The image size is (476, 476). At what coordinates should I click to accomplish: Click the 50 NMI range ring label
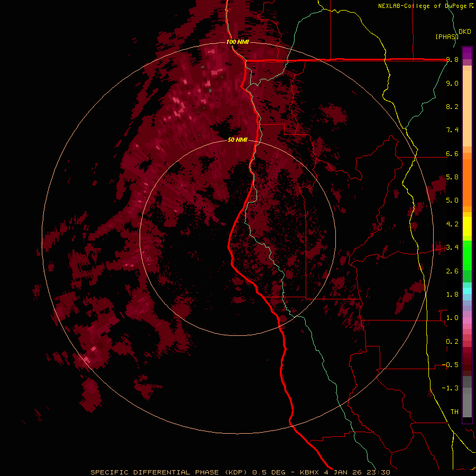tap(237, 140)
